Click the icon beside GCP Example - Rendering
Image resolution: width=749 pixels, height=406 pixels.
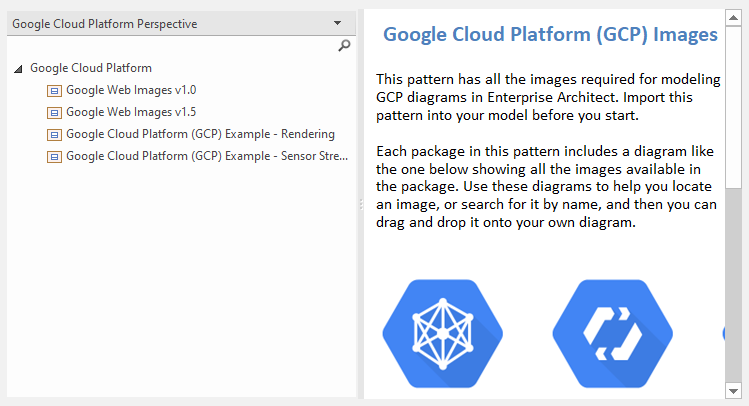pos(54,134)
